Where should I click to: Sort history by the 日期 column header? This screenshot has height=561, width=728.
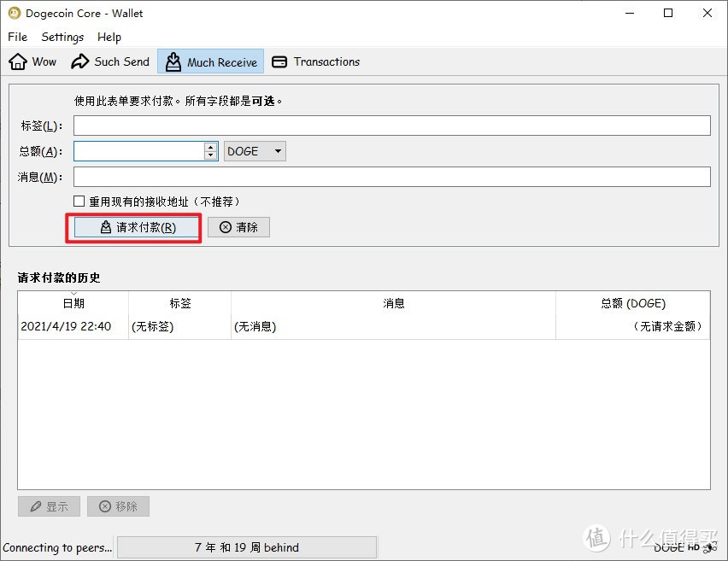[73, 303]
